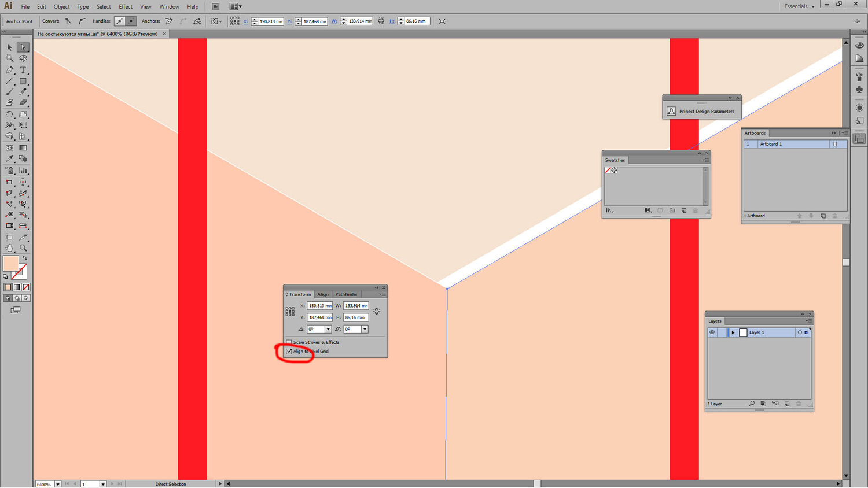The width and height of the screenshot is (868, 488).
Task: Click the Fill color swatch in toolbox
Action: 10,264
